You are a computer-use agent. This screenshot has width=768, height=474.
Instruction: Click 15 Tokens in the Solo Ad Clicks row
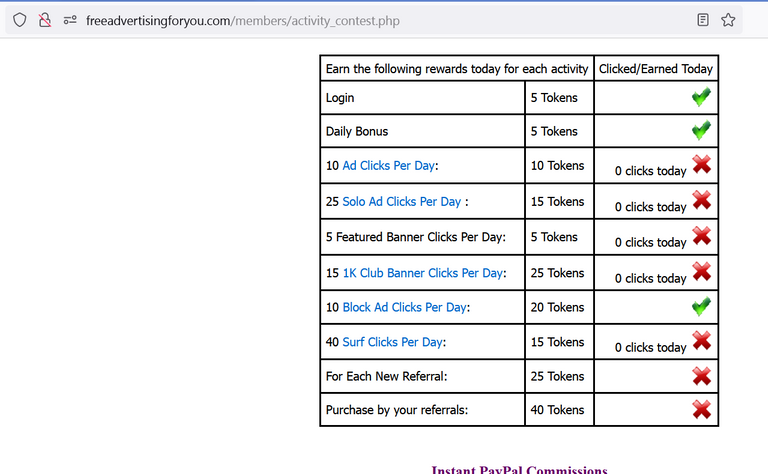557,201
